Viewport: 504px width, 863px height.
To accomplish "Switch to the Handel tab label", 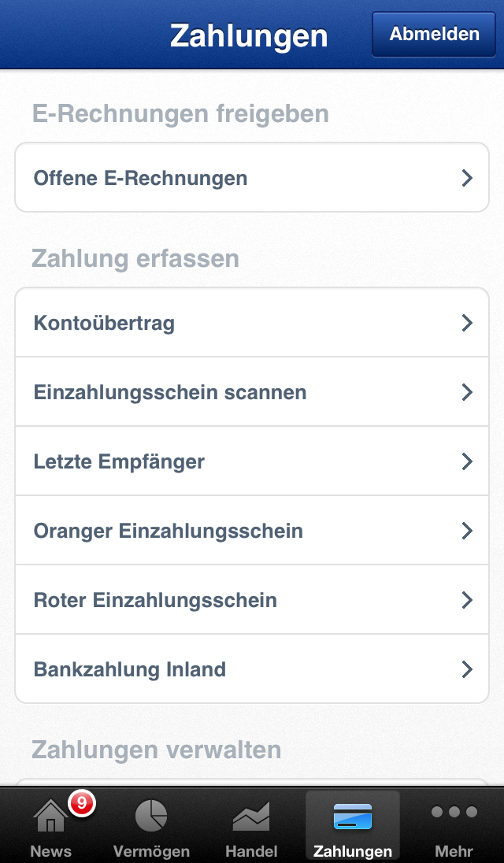I will (x=251, y=851).
